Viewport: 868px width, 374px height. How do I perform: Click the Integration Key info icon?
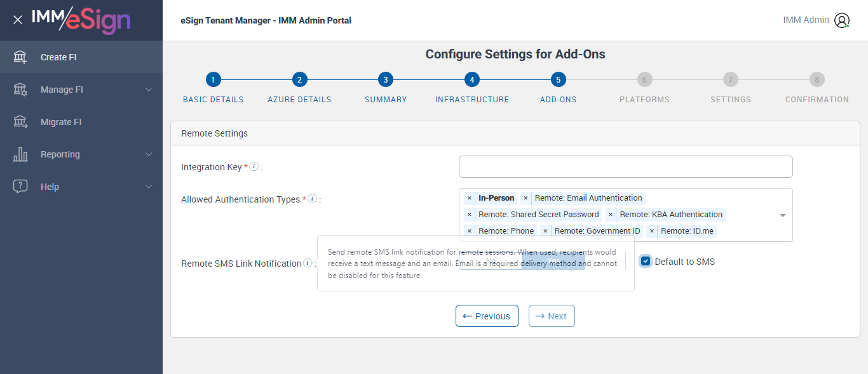point(254,166)
